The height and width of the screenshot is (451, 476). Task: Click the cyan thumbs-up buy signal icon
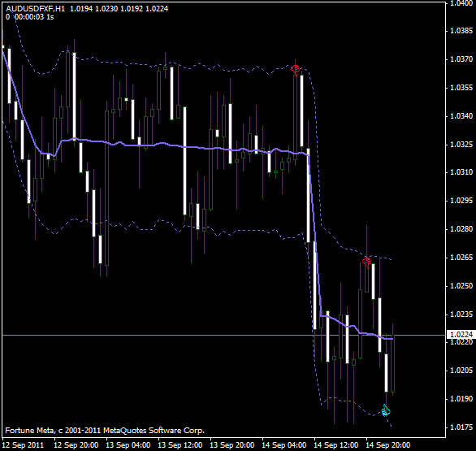(386, 410)
